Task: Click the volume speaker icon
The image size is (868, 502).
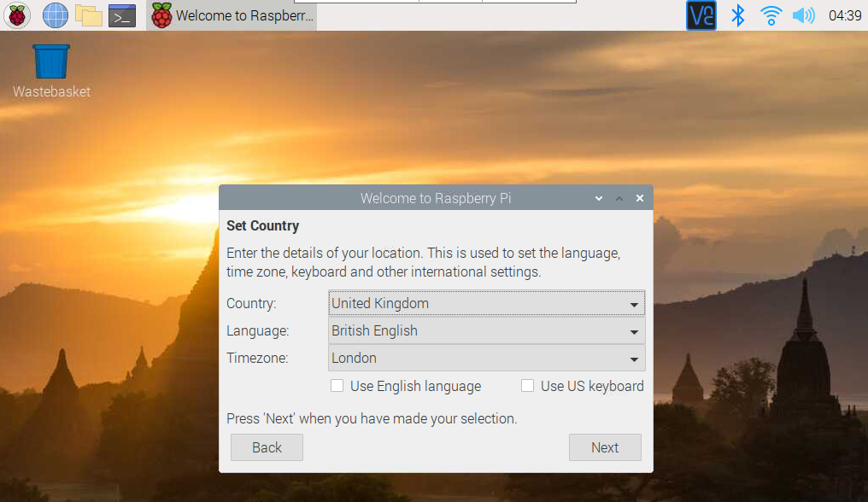Action: 803,15
